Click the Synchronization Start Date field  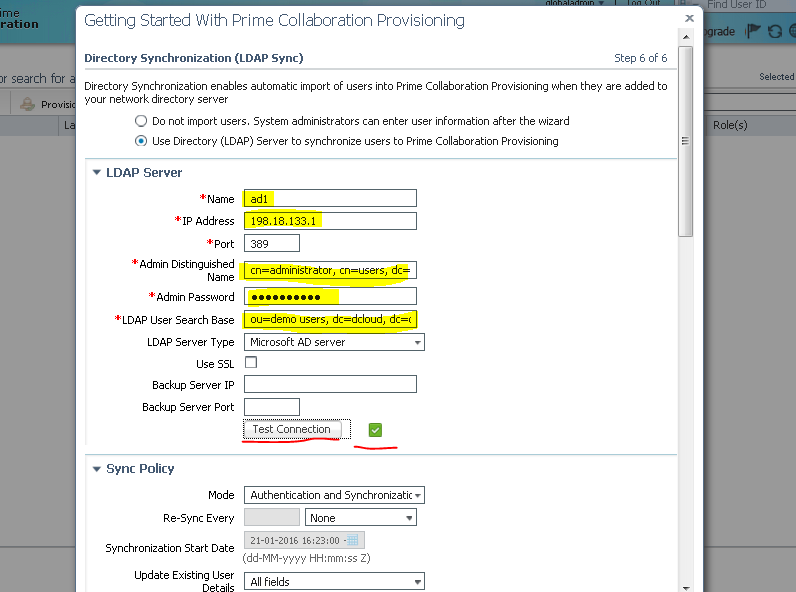point(304,540)
